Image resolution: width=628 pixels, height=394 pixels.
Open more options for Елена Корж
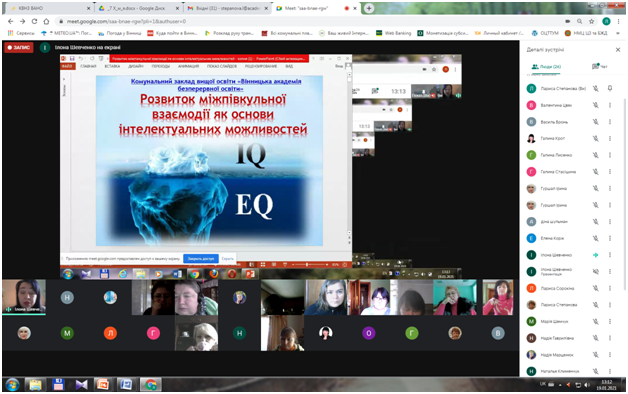pyautogui.click(x=610, y=238)
